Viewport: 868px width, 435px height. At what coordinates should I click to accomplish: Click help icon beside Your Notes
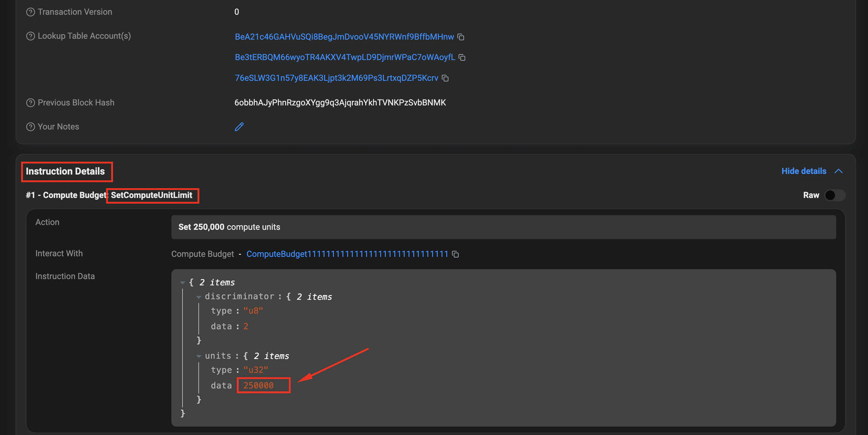(x=30, y=127)
